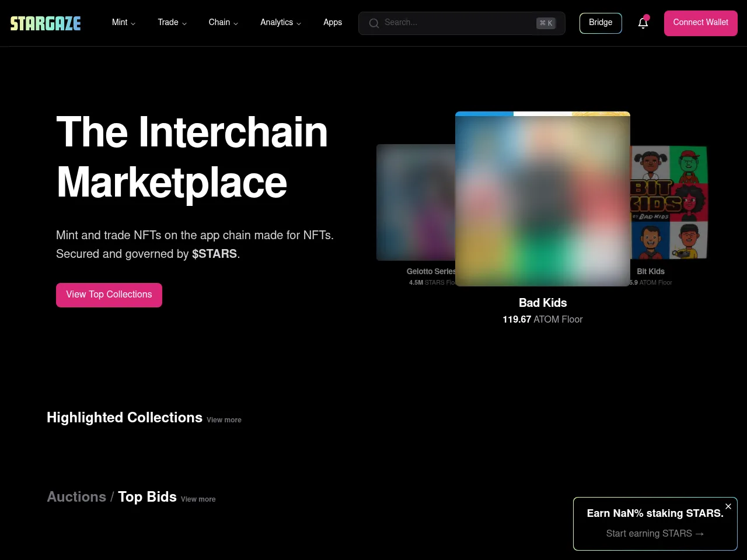Follow the Start earning STARS link
This screenshot has width=747, height=560.
[x=655, y=533]
